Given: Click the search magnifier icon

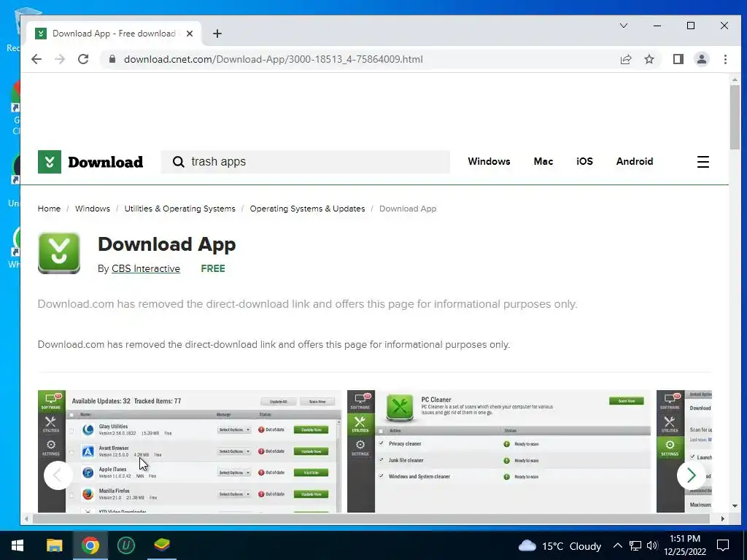Looking at the screenshot, I should 179,162.
